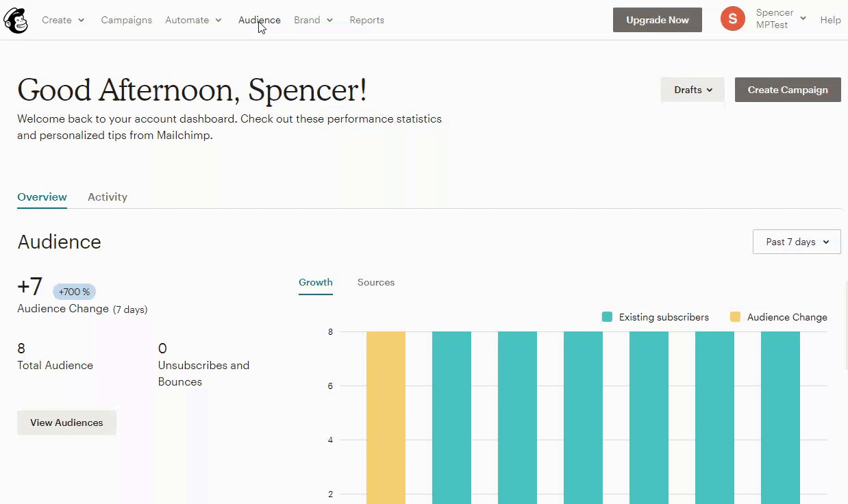Open the Drafts dropdown

[x=693, y=90]
